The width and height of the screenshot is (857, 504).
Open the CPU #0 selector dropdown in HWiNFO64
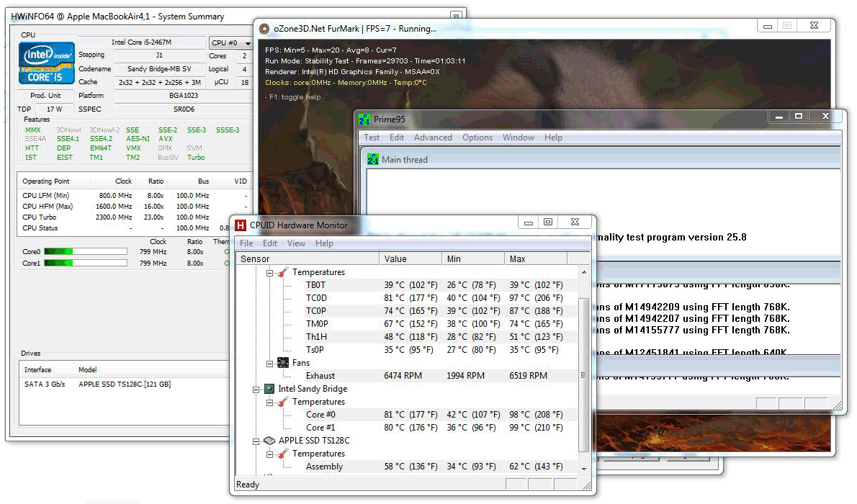pyautogui.click(x=248, y=42)
